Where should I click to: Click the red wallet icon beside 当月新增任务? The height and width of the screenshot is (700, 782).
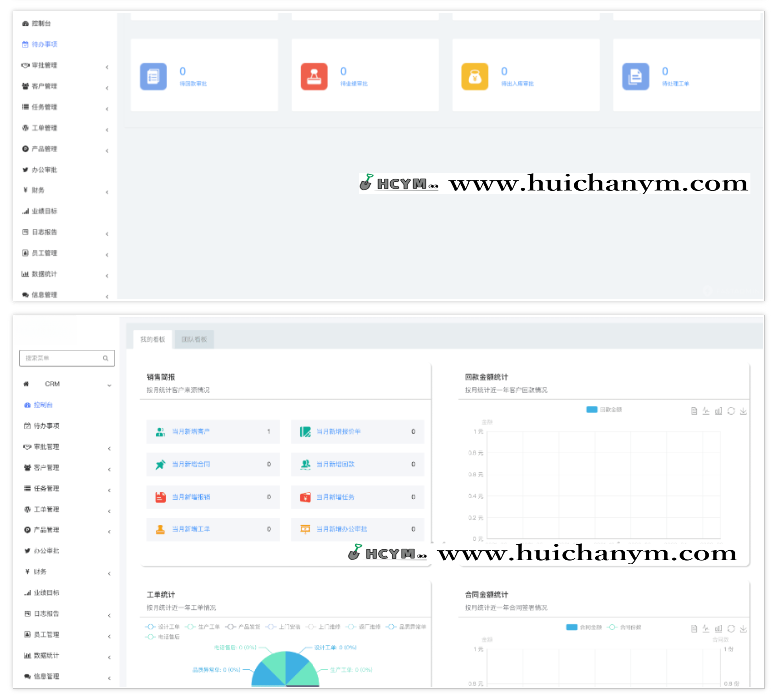[x=305, y=497]
